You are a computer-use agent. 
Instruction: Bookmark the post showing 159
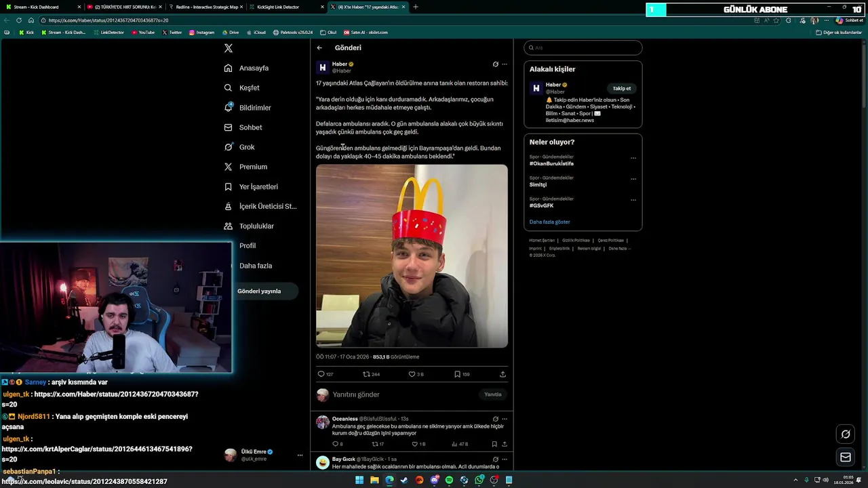coord(457,374)
